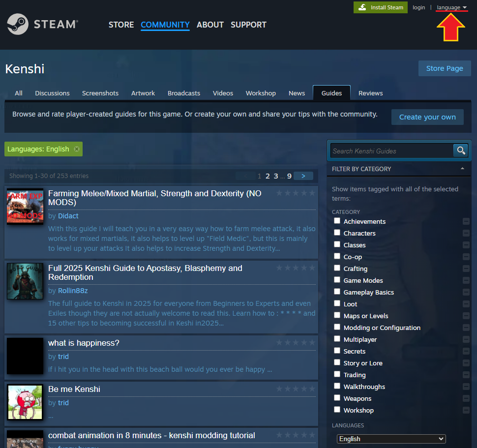
Task: Open the Reviews tab
Action: coord(370,93)
